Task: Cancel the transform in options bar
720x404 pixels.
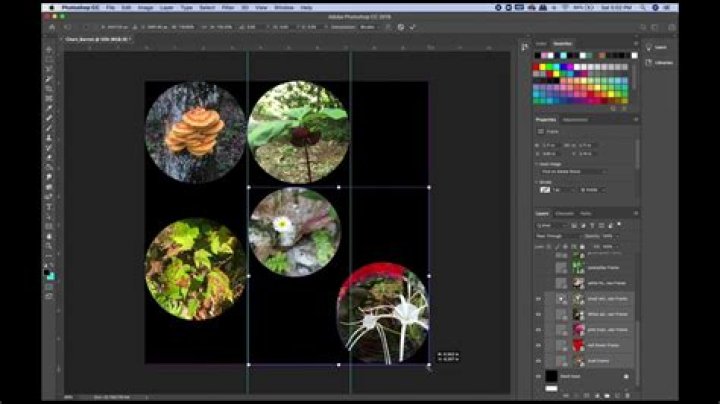Action: click(400, 27)
